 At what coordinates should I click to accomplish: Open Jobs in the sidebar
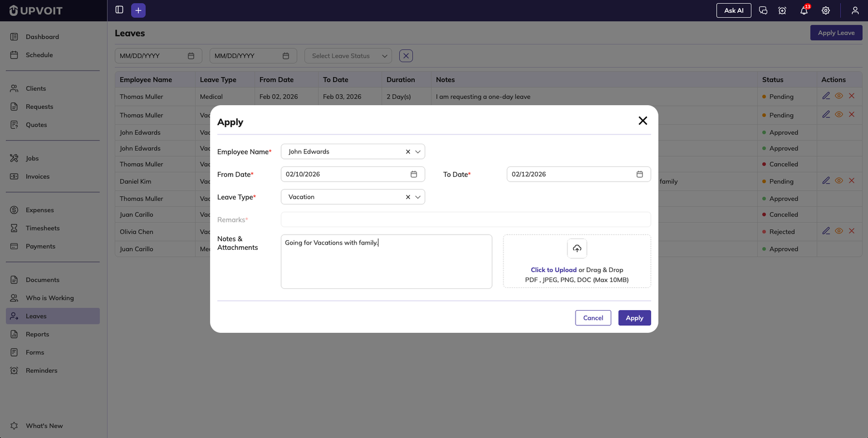[x=53, y=158]
